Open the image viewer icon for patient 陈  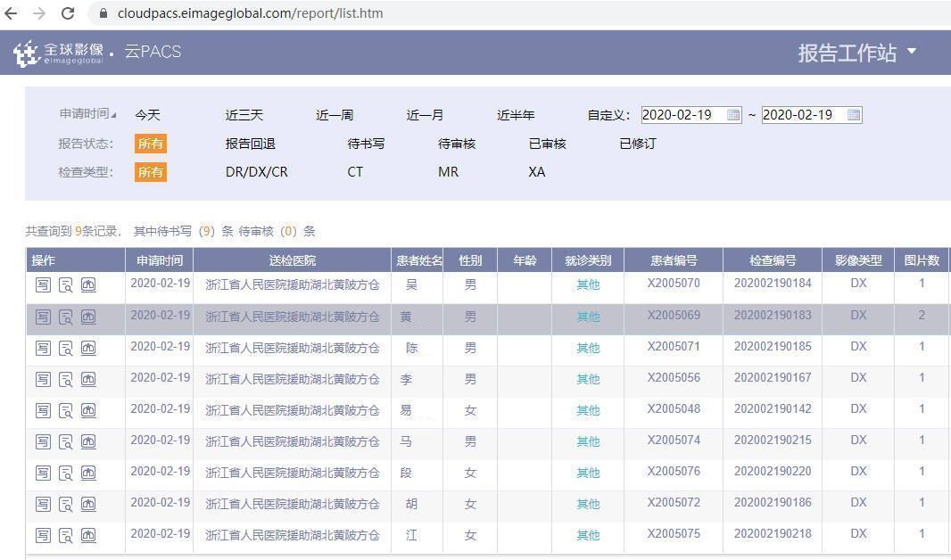coord(88,348)
